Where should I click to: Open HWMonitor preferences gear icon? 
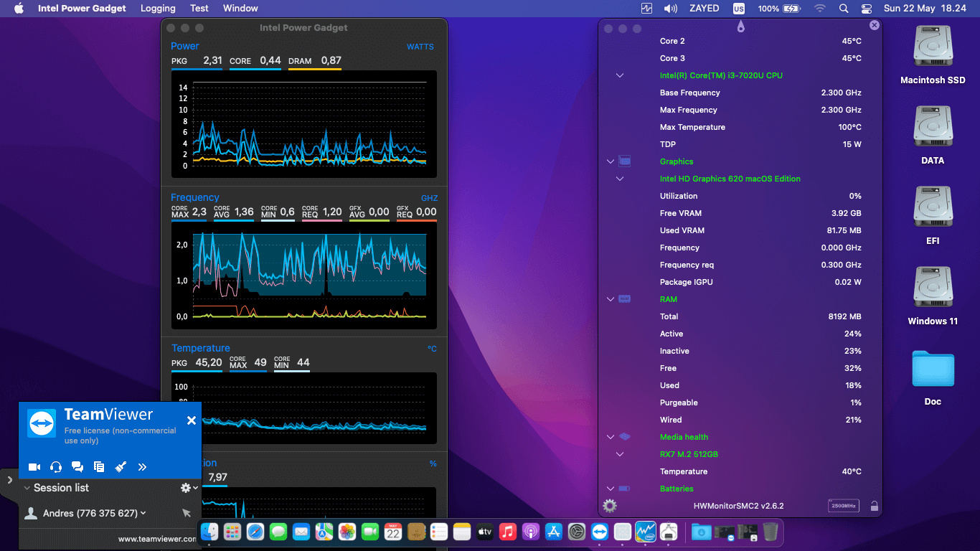(x=609, y=506)
